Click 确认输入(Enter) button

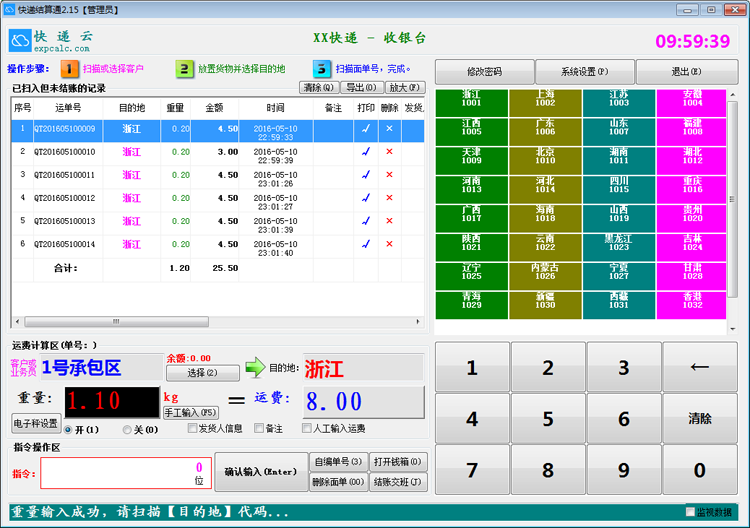(x=261, y=472)
